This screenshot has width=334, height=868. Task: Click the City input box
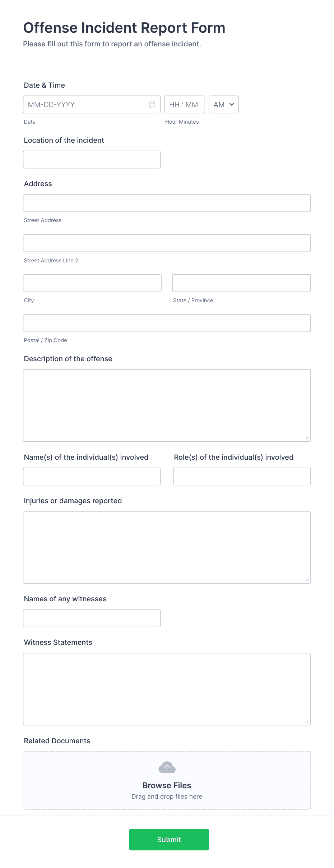tap(92, 283)
